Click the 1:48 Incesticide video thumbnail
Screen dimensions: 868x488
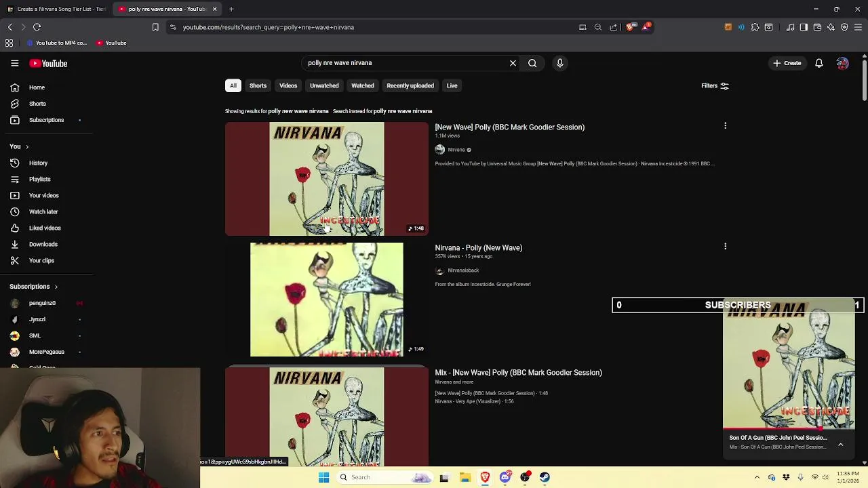pyautogui.click(x=327, y=179)
